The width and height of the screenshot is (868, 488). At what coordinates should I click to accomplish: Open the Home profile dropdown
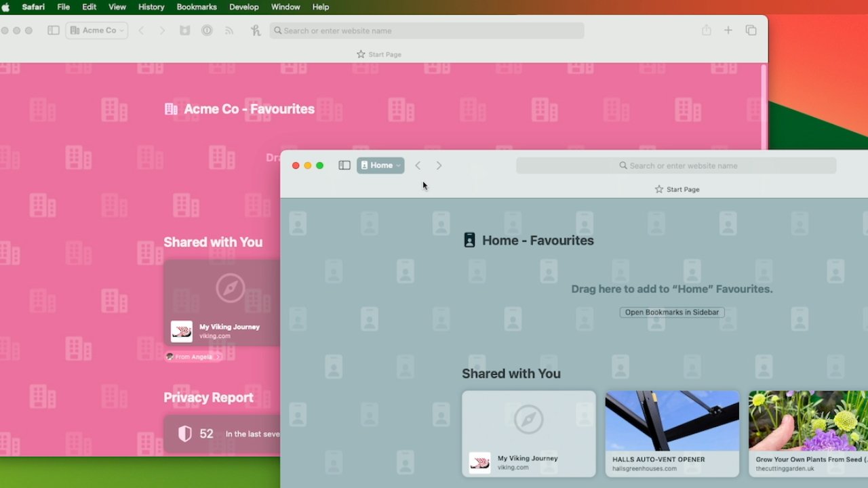pos(380,165)
